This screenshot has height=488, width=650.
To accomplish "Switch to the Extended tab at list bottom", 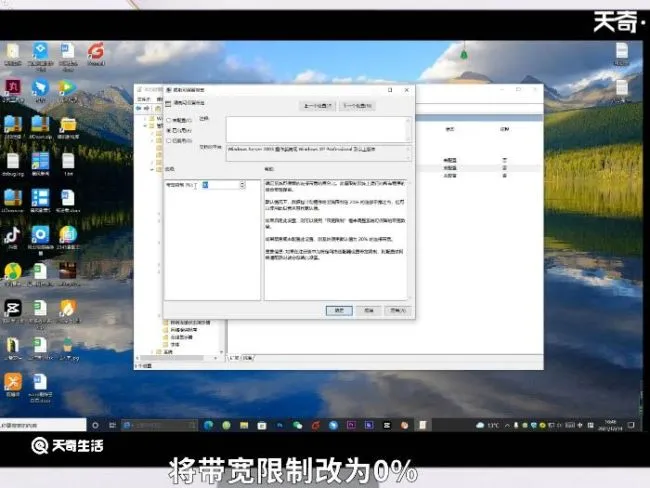I will tap(235, 358).
